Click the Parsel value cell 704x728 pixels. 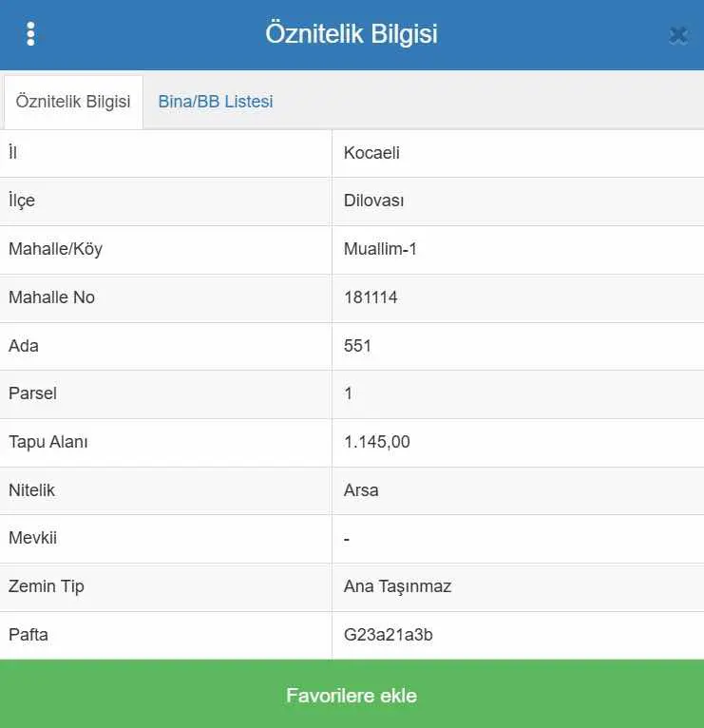click(x=518, y=393)
